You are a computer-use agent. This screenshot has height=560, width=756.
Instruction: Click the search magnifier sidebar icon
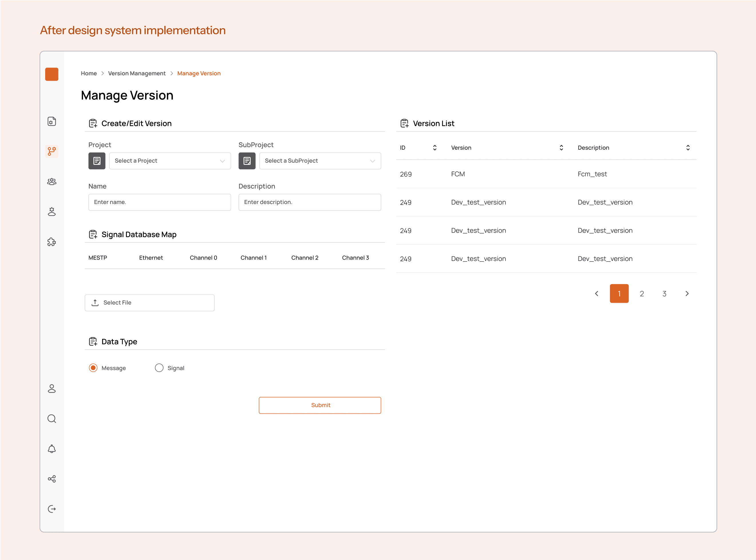(52, 419)
